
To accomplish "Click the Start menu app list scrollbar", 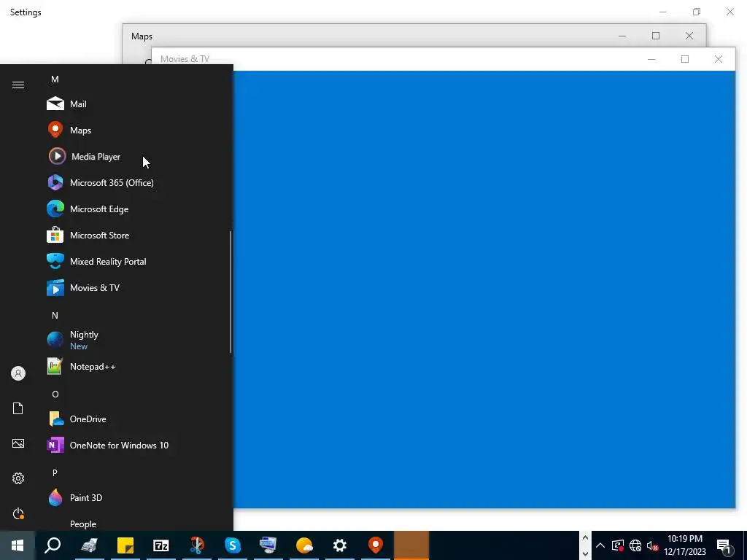I will pos(231,292).
